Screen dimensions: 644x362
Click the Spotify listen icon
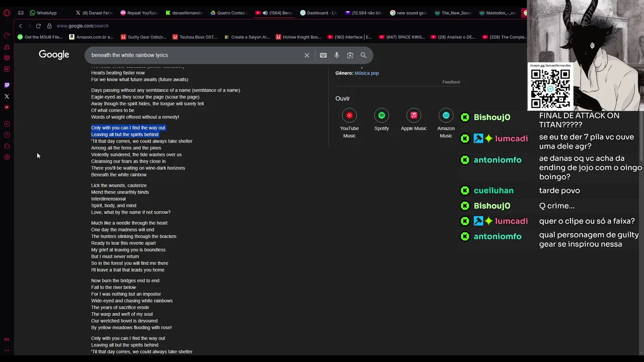pyautogui.click(x=381, y=116)
